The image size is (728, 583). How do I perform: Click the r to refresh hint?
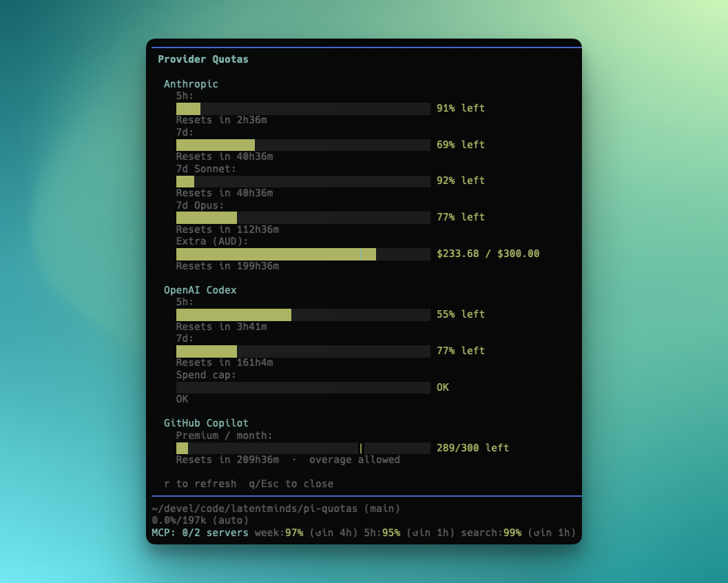point(200,484)
